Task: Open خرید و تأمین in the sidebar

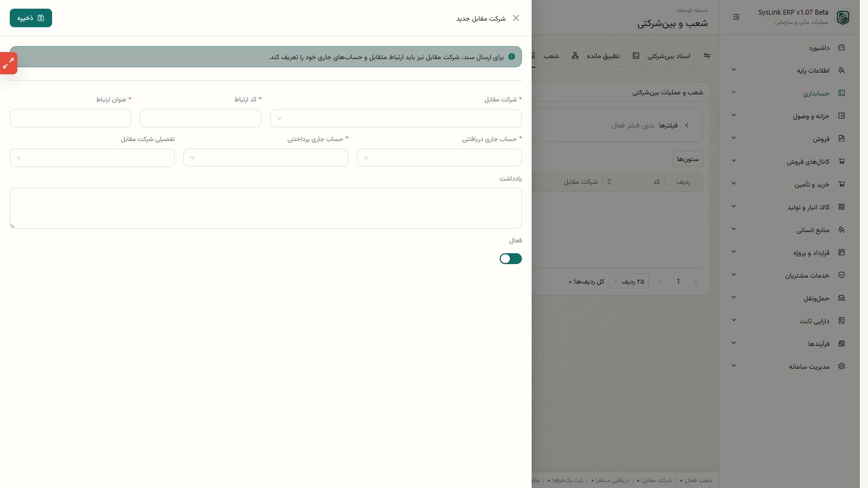Action: coord(812,184)
